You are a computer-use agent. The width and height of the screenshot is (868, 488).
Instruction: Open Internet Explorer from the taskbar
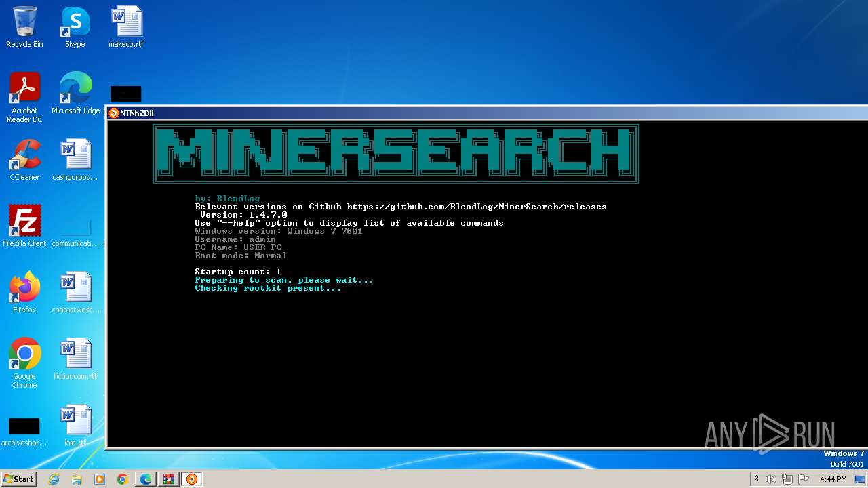(54, 479)
